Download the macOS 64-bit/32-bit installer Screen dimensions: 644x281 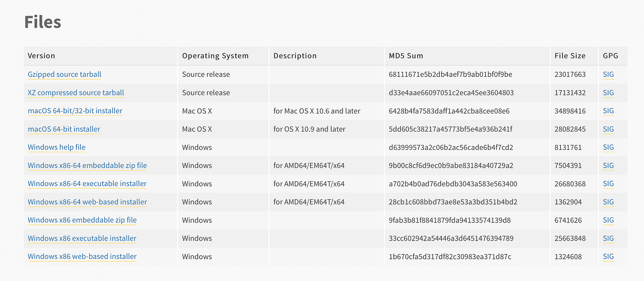74,111
